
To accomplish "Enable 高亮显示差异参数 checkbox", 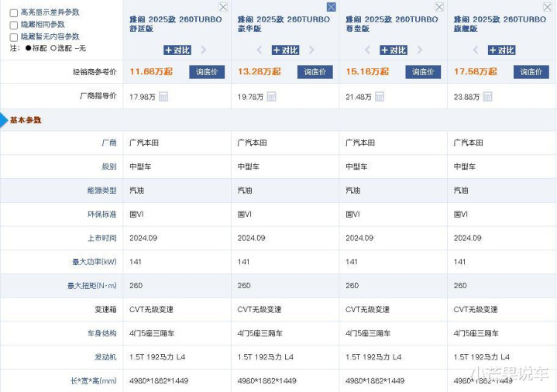I will click(x=14, y=13).
